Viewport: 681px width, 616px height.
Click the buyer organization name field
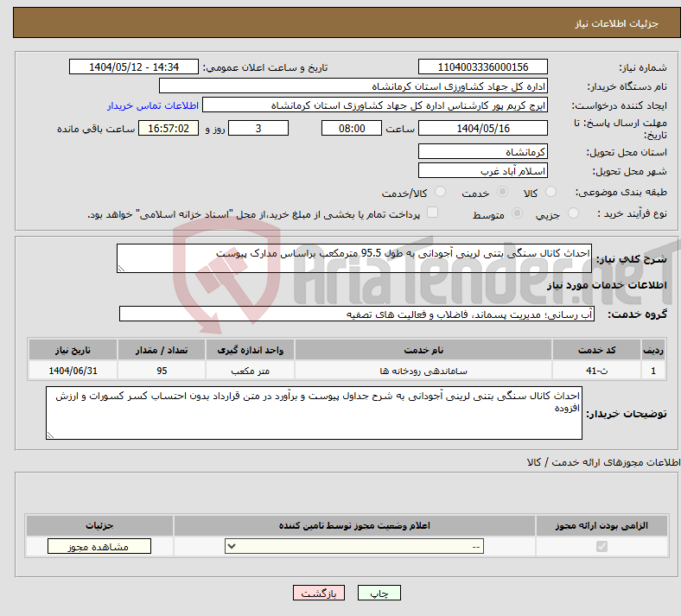(x=353, y=86)
